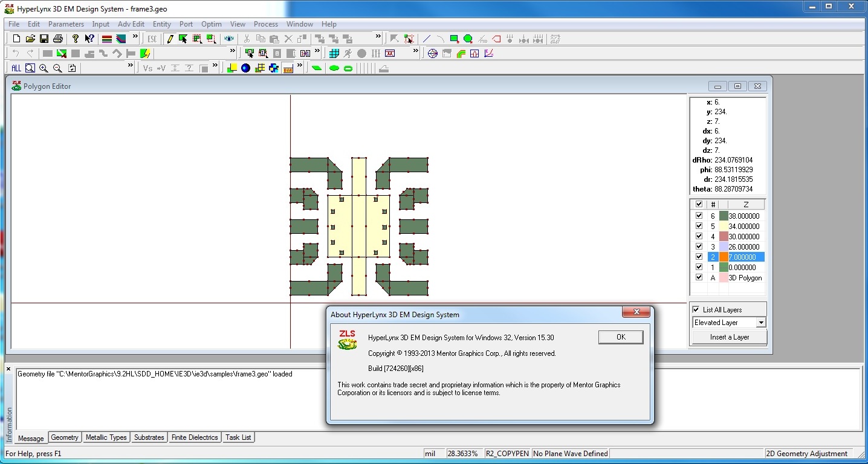Draw a rectangle with the green rectangle tool
The image size is (868, 464).
(x=454, y=39)
